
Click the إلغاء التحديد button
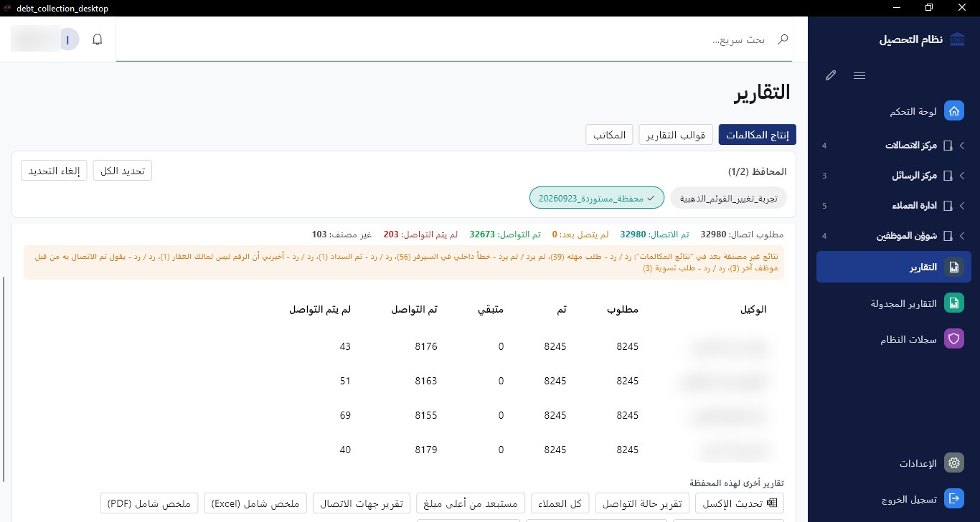tap(54, 171)
